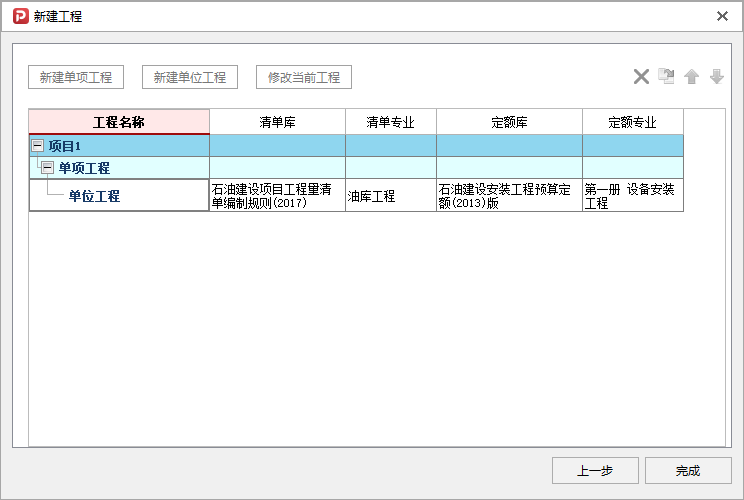Image resolution: width=744 pixels, height=500 pixels.
Task: Select the 石油建设项目工程量清单编制规则 cell
Action: (277, 196)
